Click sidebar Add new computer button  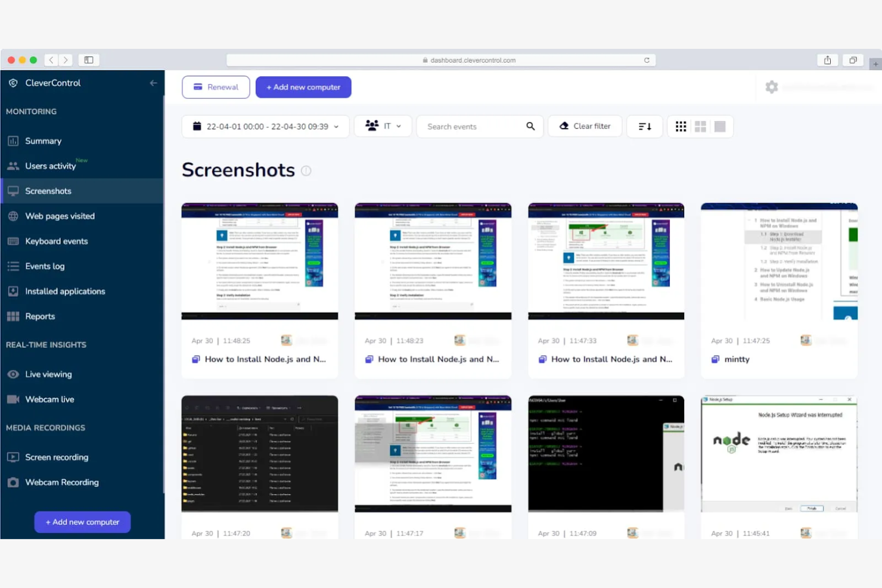82,522
